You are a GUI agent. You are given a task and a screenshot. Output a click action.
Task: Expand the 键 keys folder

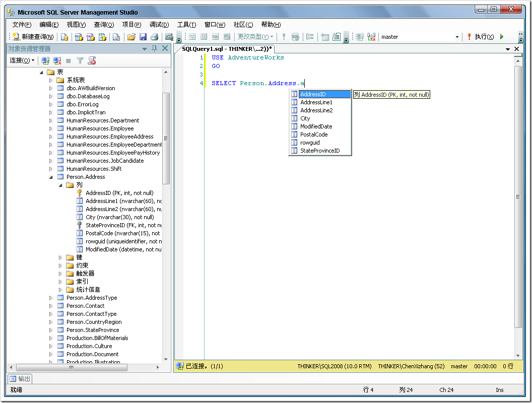(60, 258)
